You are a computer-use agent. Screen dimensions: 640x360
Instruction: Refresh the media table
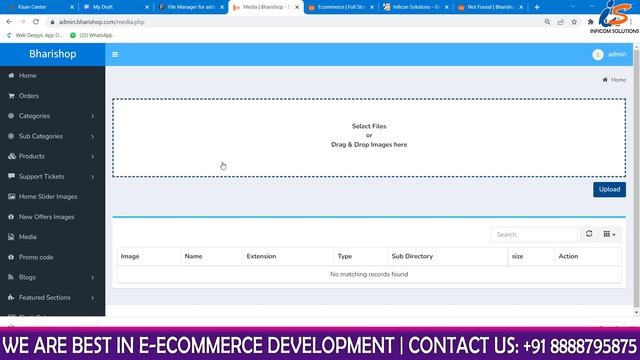[589, 234]
